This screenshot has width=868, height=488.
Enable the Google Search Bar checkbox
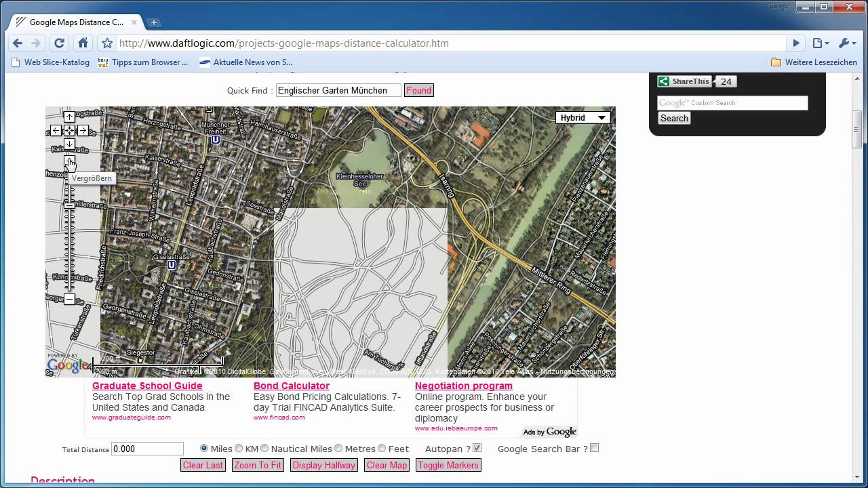[594, 448]
